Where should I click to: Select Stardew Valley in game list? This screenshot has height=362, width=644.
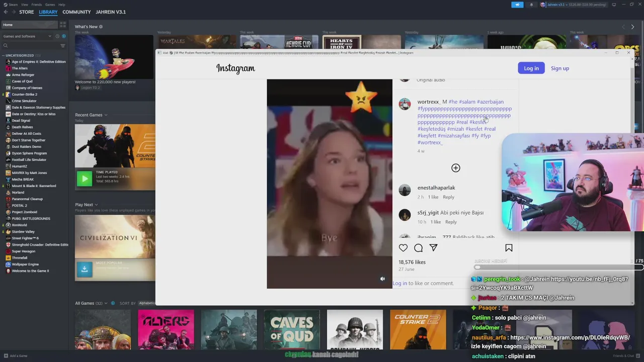click(23, 232)
